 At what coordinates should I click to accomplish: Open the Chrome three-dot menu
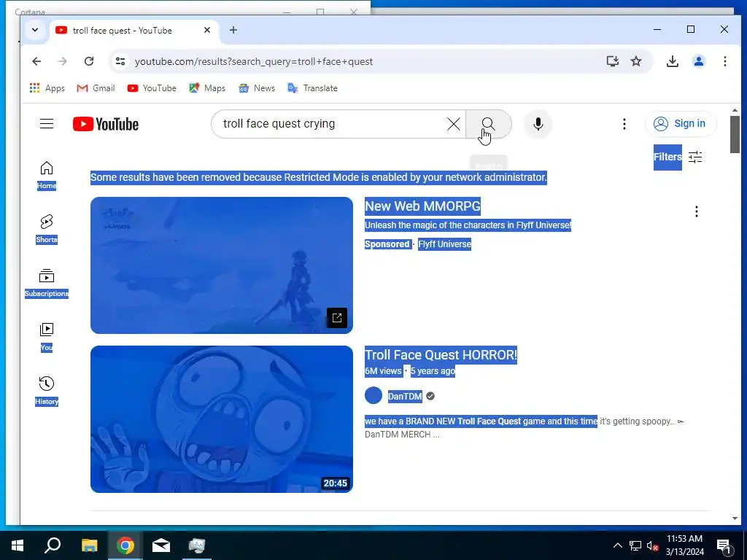(x=724, y=61)
